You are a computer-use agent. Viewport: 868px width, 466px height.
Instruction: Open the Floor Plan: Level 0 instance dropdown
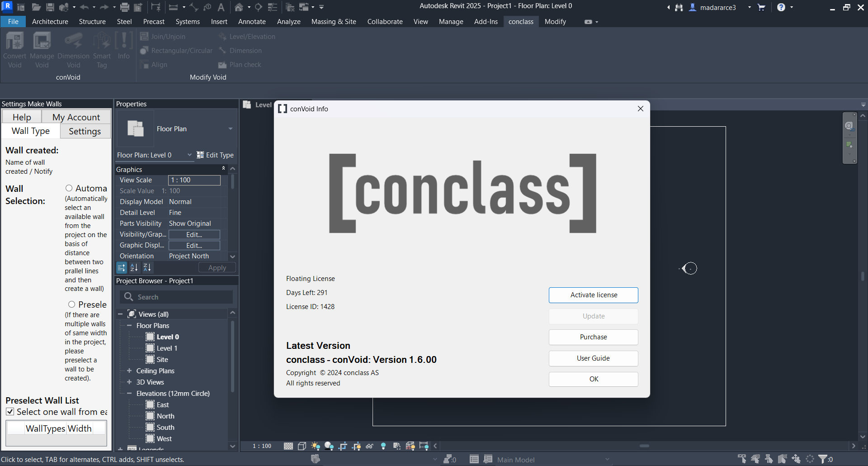click(x=189, y=155)
